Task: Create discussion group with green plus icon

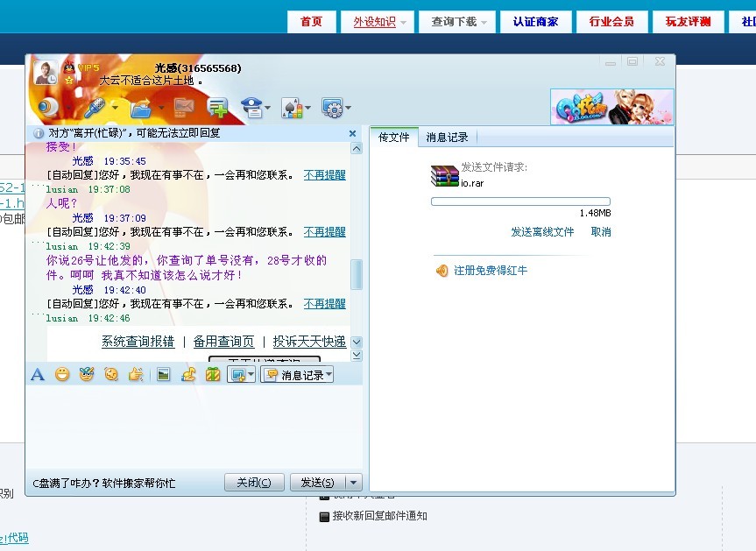Action: tap(216, 108)
